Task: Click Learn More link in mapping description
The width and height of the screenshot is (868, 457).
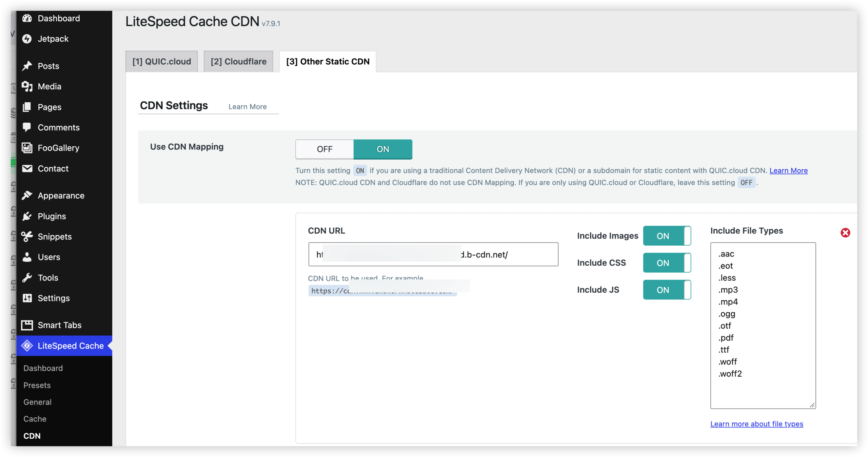Action: (788, 170)
